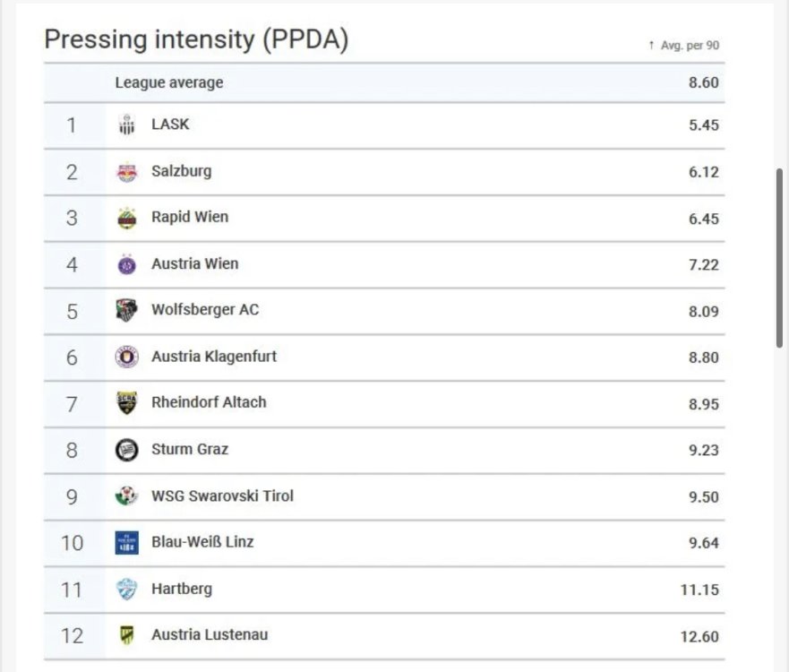Click the Austria Lustenau crest icon
The width and height of the screenshot is (789, 672).
tap(127, 636)
